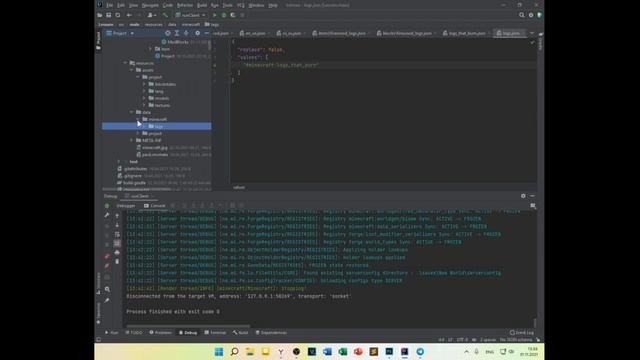Click the Rerun debug green icon

click(107, 206)
